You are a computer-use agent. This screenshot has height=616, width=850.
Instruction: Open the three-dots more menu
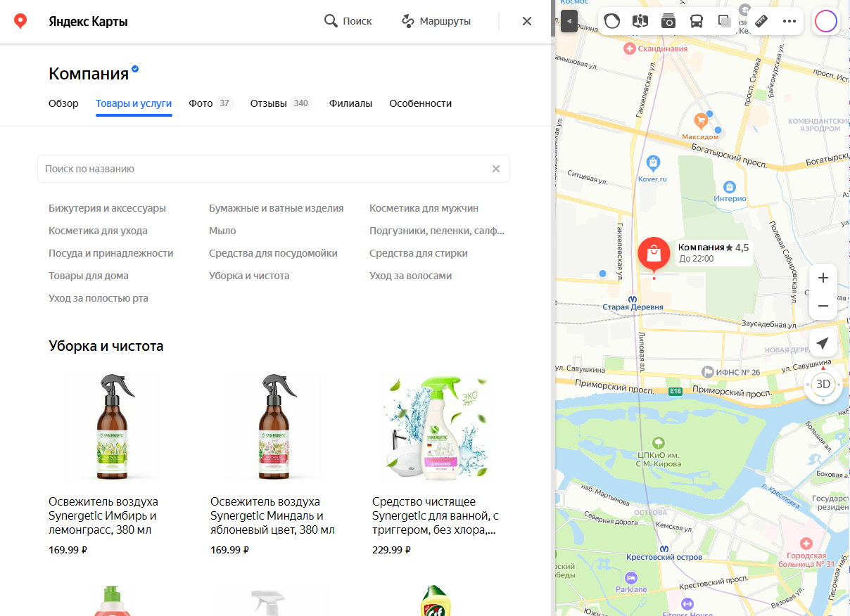click(x=789, y=21)
